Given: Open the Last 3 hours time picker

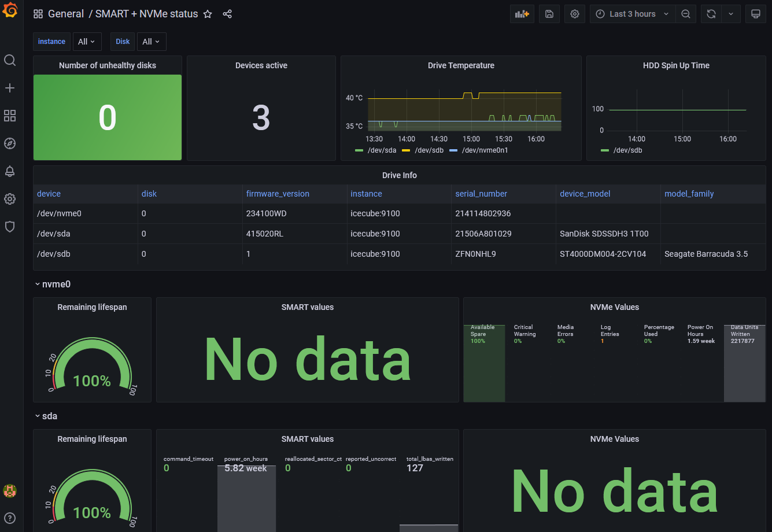Looking at the screenshot, I should click(632, 14).
